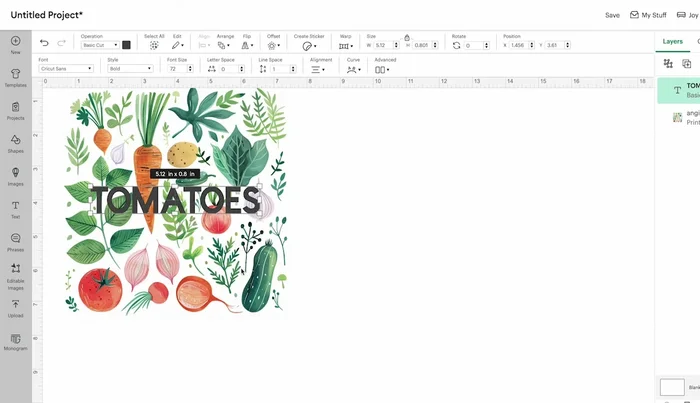Step the Position X value
The width and height of the screenshot is (700, 403).
(x=532, y=45)
